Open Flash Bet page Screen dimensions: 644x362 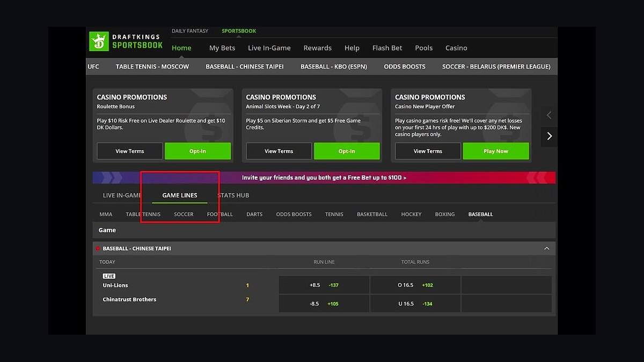(x=387, y=48)
